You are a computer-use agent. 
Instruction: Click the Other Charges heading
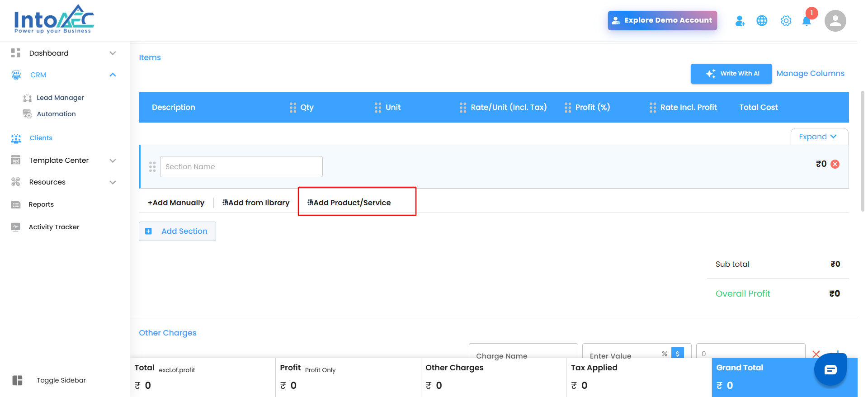168,333
